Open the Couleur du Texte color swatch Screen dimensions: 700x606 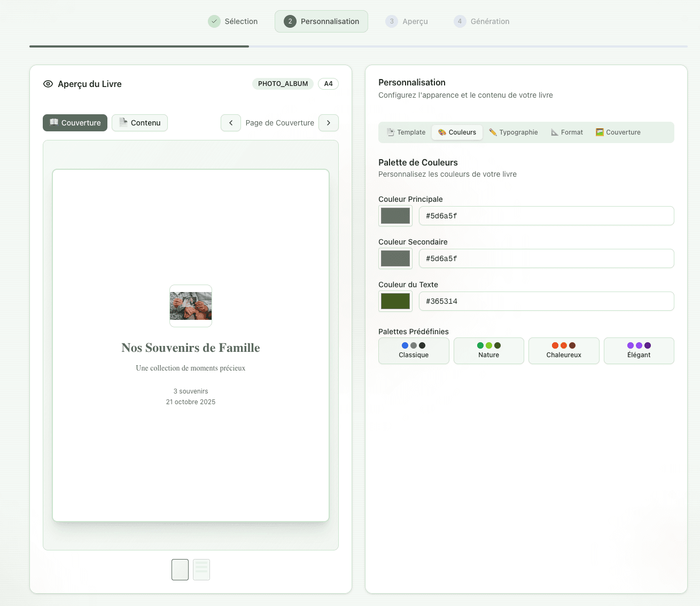point(395,301)
